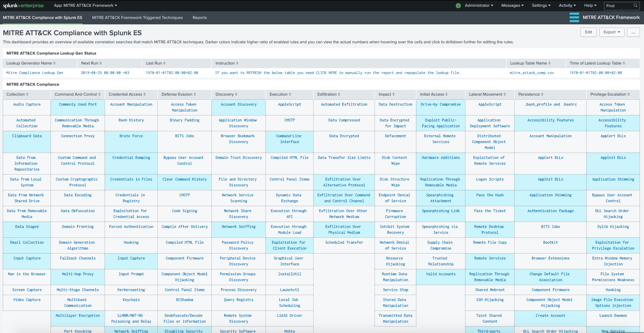Sort by Last Run column
The width and height of the screenshot is (644, 333).
pos(155,63)
